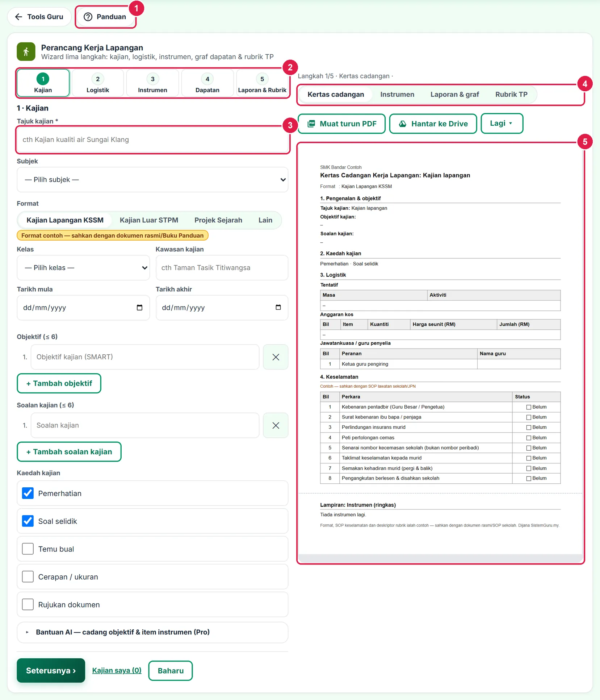Uncheck the Pemerhatian checkbox

click(x=28, y=493)
